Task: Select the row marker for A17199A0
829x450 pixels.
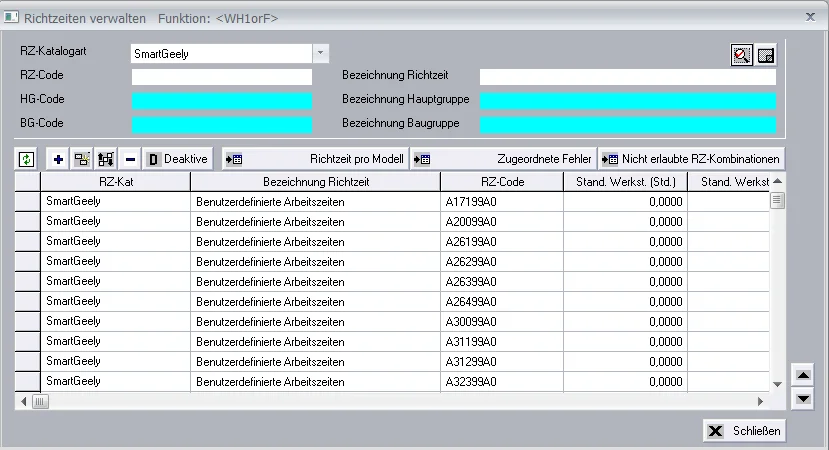Action: tap(27, 201)
